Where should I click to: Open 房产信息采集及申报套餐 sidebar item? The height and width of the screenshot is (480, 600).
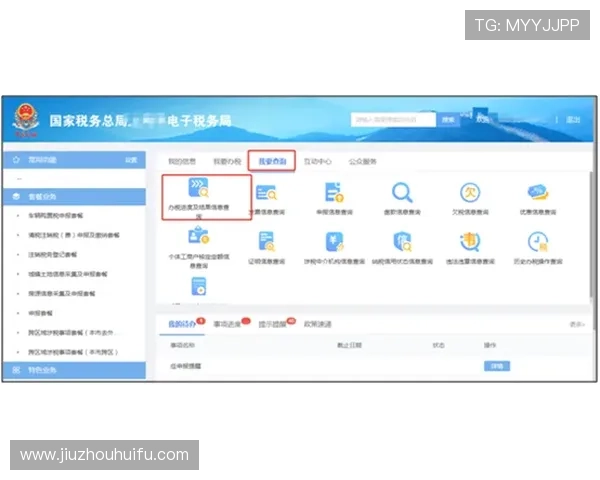point(62,294)
